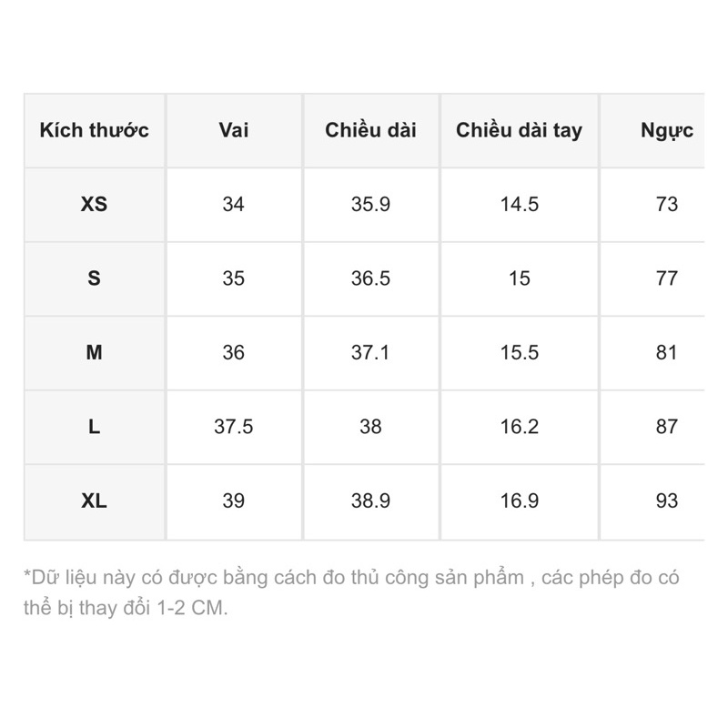Click the 14.5 sleeve length cell
This screenshot has width=728, height=728.
[519, 205]
